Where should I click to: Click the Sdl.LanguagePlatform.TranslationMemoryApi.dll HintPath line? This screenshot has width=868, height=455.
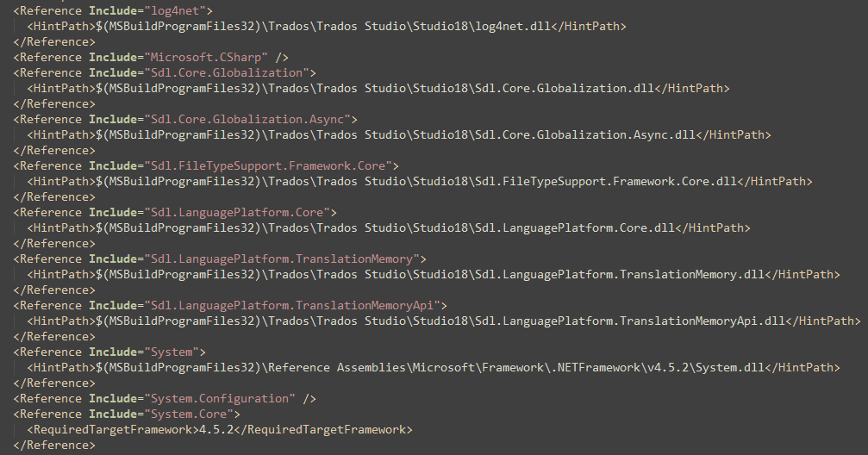(444, 321)
